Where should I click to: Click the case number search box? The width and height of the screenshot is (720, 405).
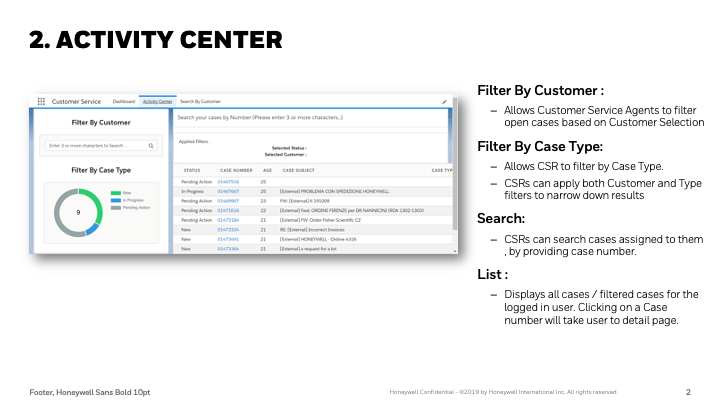point(308,117)
